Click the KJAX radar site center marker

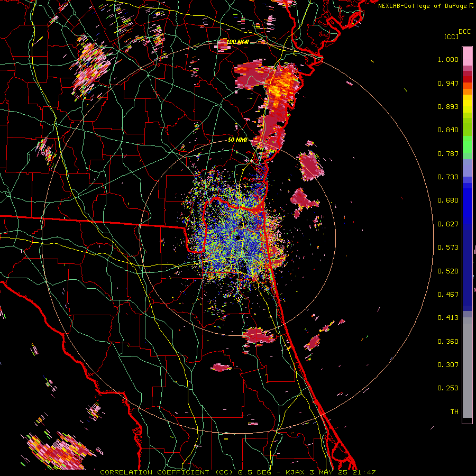[x=238, y=237]
